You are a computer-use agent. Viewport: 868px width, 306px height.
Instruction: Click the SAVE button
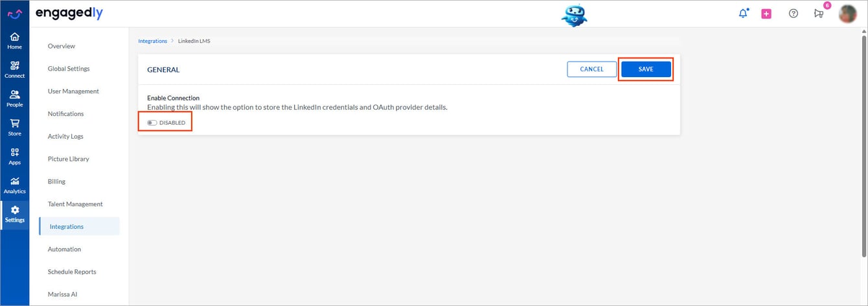(646, 69)
